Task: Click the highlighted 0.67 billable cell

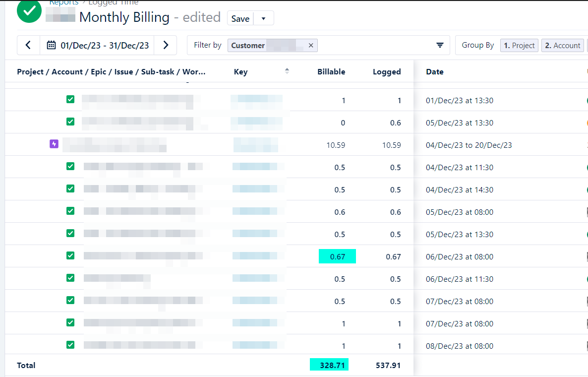Action: point(337,256)
